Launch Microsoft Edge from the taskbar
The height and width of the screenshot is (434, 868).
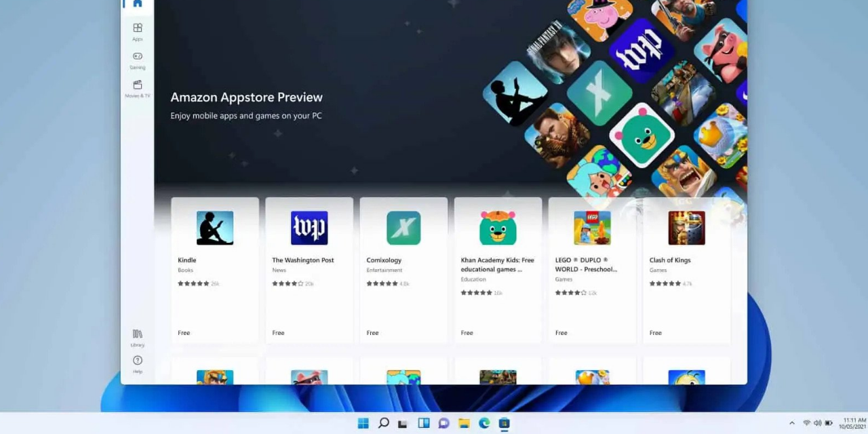[484, 423]
